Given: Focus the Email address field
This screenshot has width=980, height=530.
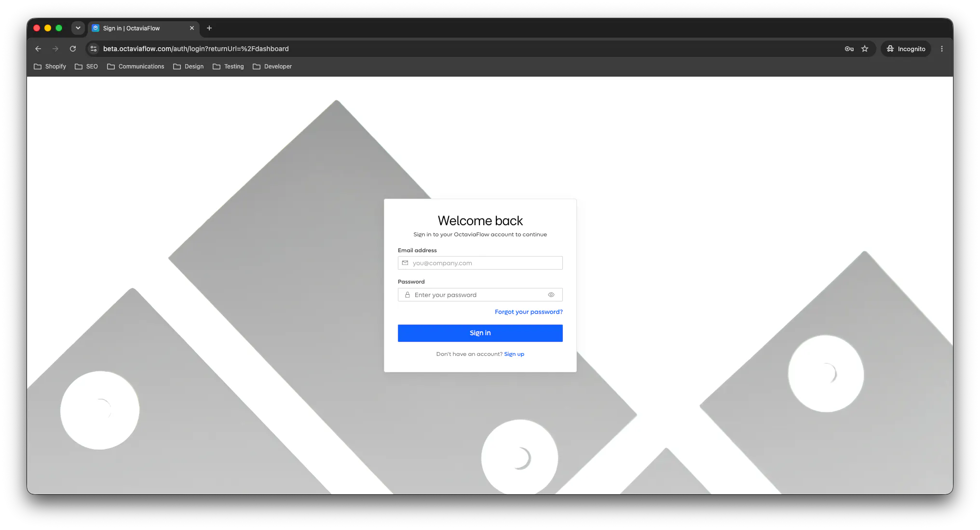Looking at the screenshot, I should tap(480, 263).
